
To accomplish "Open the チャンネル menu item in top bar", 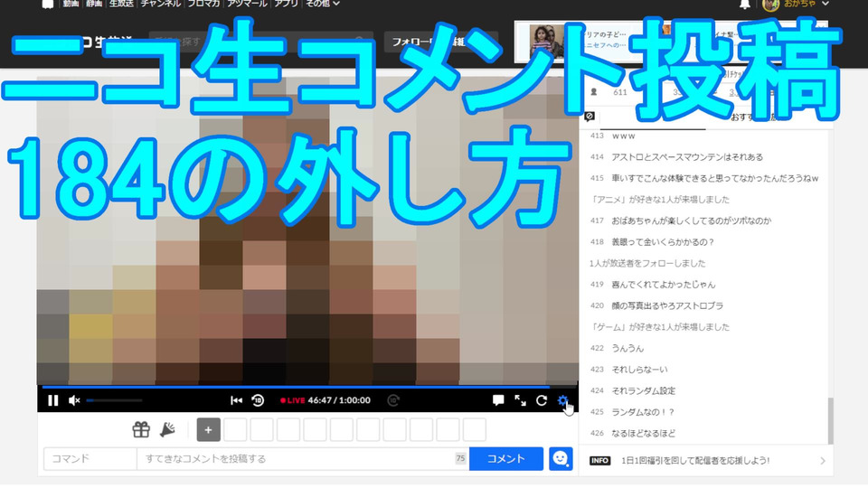I will point(161,4).
